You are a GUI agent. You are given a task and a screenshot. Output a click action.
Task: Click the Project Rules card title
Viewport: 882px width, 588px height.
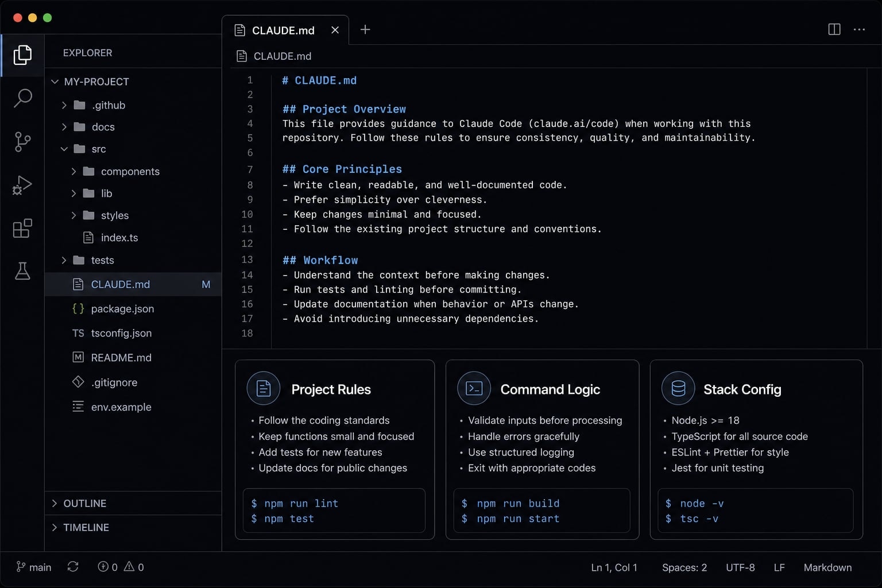click(x=331, y=389)
